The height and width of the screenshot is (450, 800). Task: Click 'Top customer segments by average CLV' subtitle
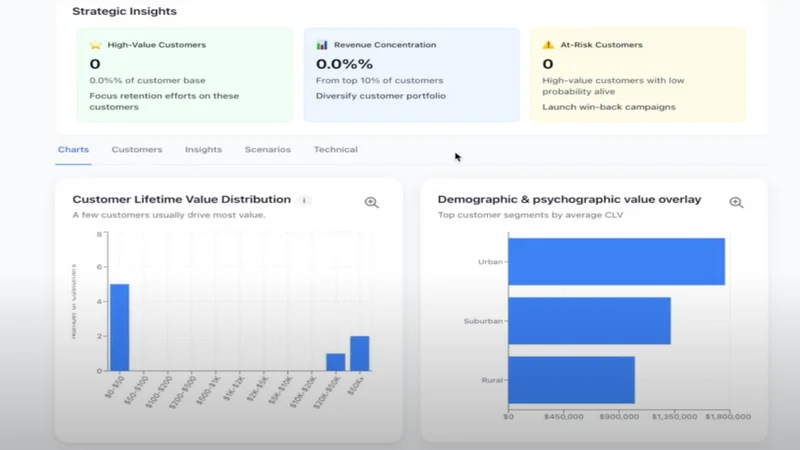click(531, 215)
